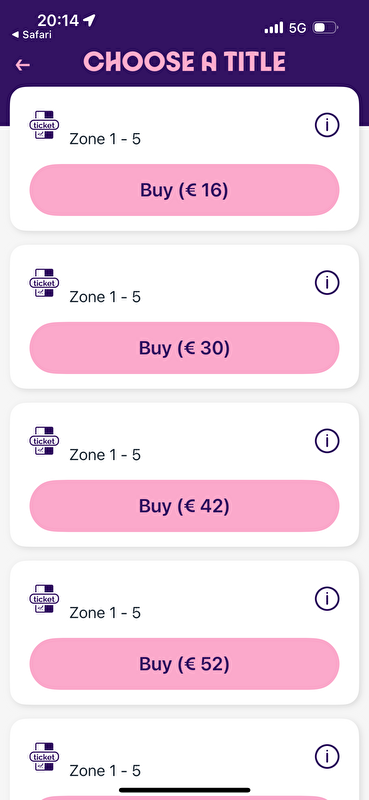Buy the €52 Zone 1 - 5 ticket
Image resolution: width=369 pixels, height=800 pixels.
[184, 664]
